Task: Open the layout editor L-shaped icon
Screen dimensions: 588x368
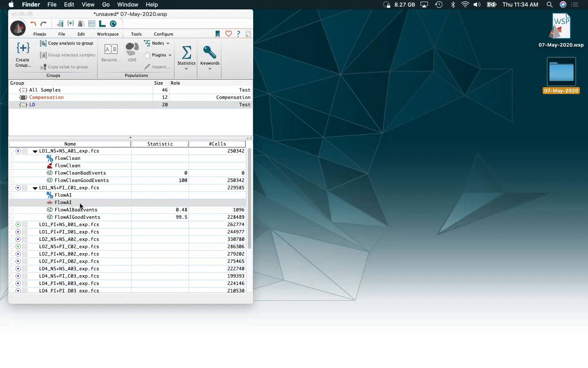Action: click(102, 24)
